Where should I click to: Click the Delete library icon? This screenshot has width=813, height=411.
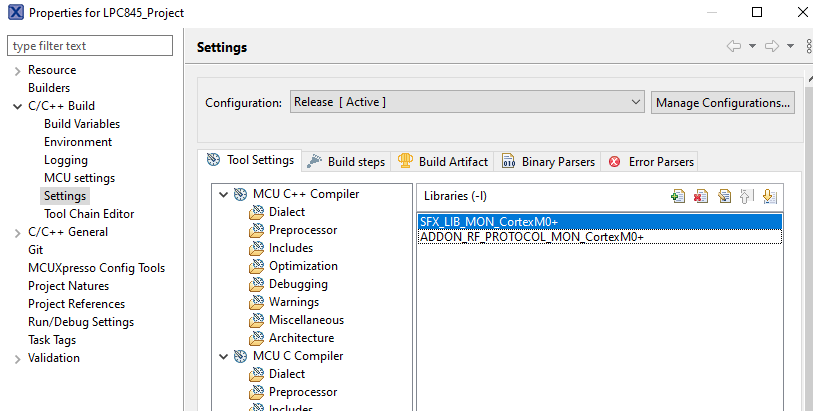point(701,196)
